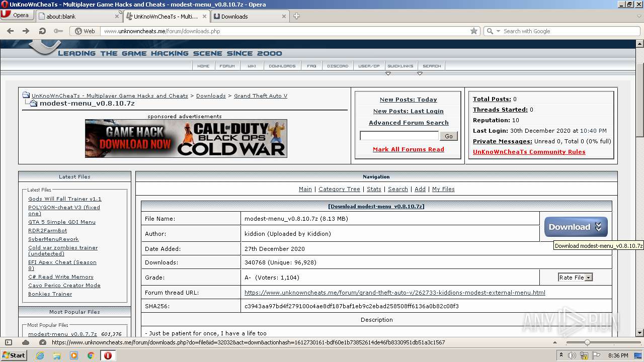The height and width of the screenshot is (362, 644).
Task: Open the forum thread URL link
Action: (394, 293)
